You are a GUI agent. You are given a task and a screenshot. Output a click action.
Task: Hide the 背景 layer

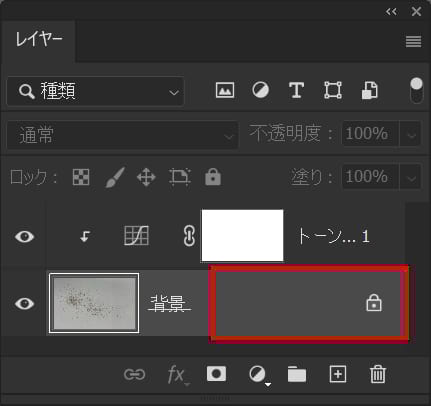(x=24, y=303)
